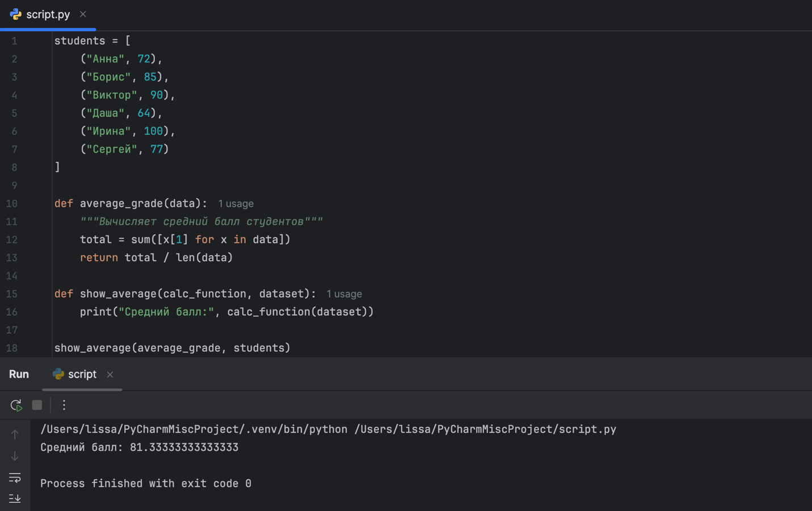Image resolution: width=812 pixels, height=511 pixels.
Task: Close the script run configuration tab
Action: point(110,375)
